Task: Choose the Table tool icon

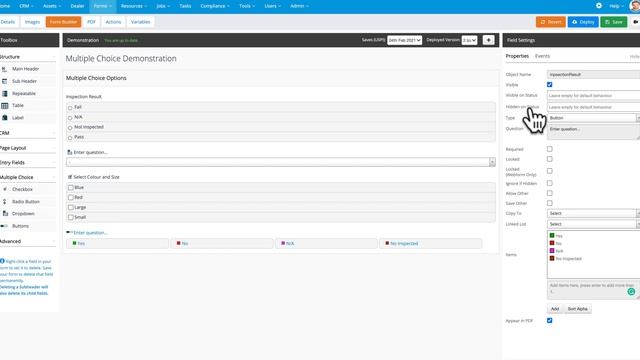Action: 4,105
